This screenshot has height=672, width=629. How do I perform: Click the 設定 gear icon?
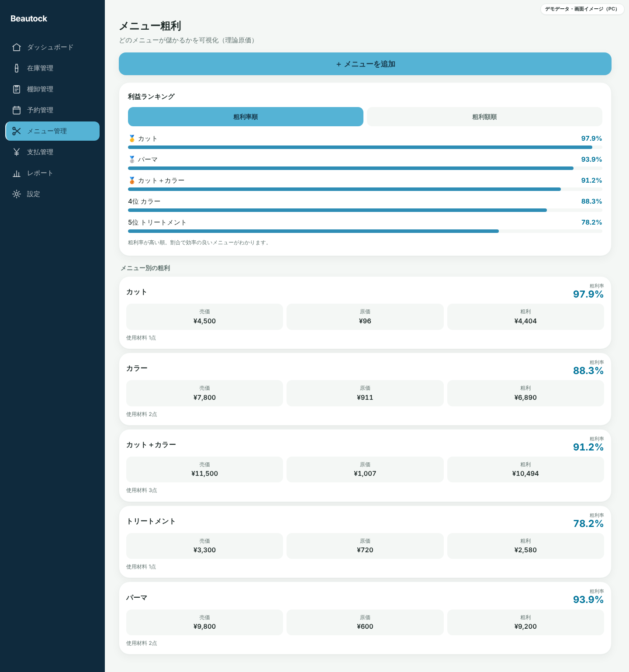pos(17,194)
